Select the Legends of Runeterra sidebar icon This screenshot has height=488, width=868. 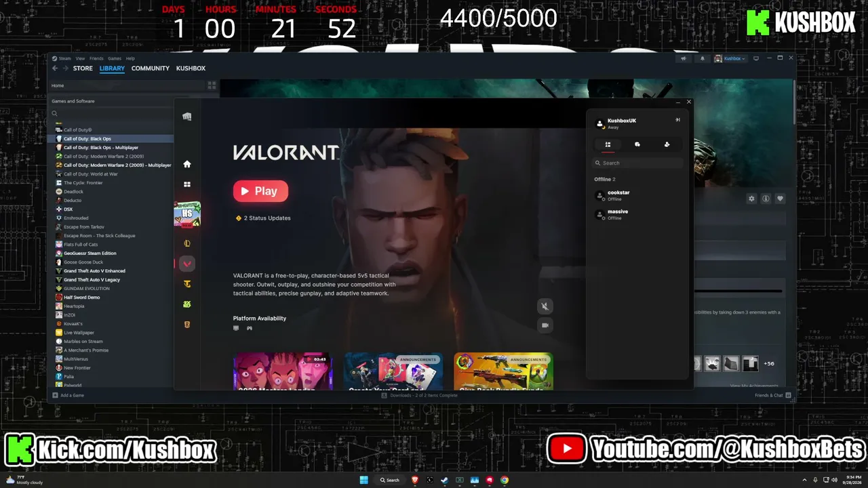pos(187,325)
